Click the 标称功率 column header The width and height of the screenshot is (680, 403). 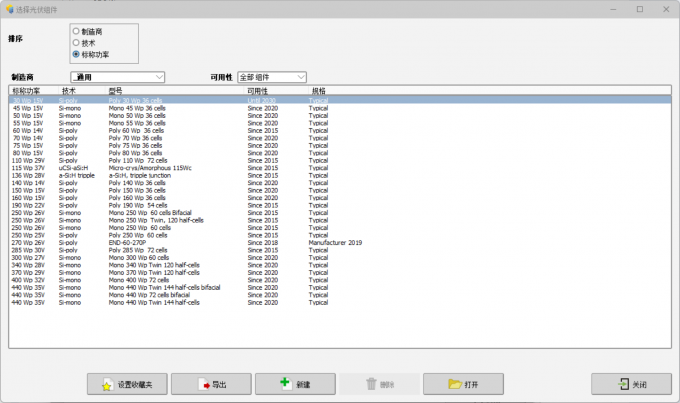point(26,91)
